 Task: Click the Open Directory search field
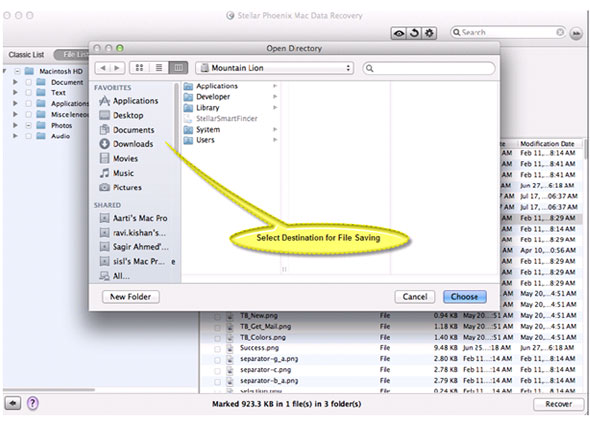(429, 68)
